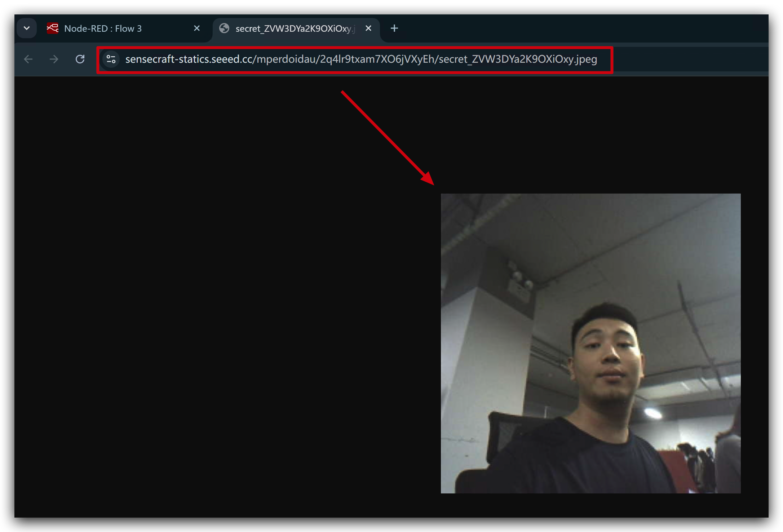Go forward to next page
783x532 pixels.
54,59
